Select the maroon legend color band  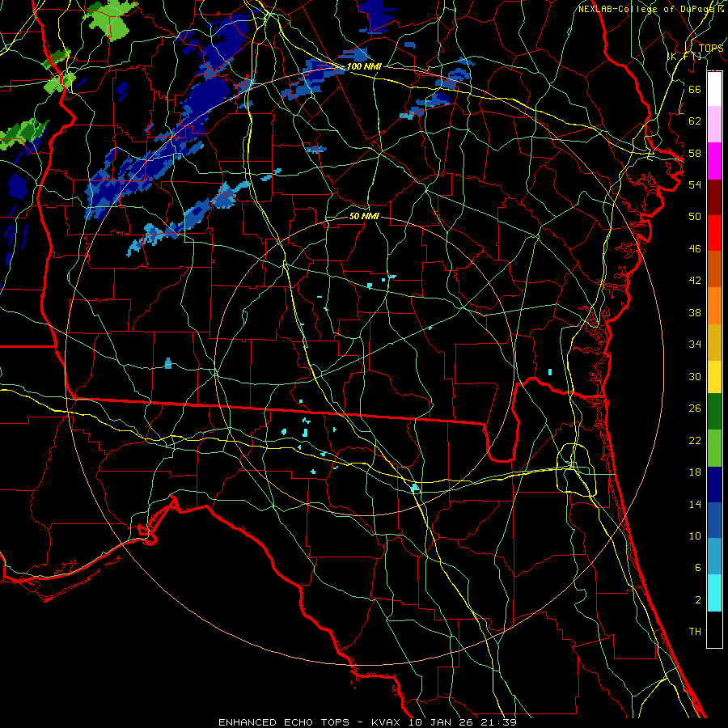pyautogui.click(x=714, y=197)
